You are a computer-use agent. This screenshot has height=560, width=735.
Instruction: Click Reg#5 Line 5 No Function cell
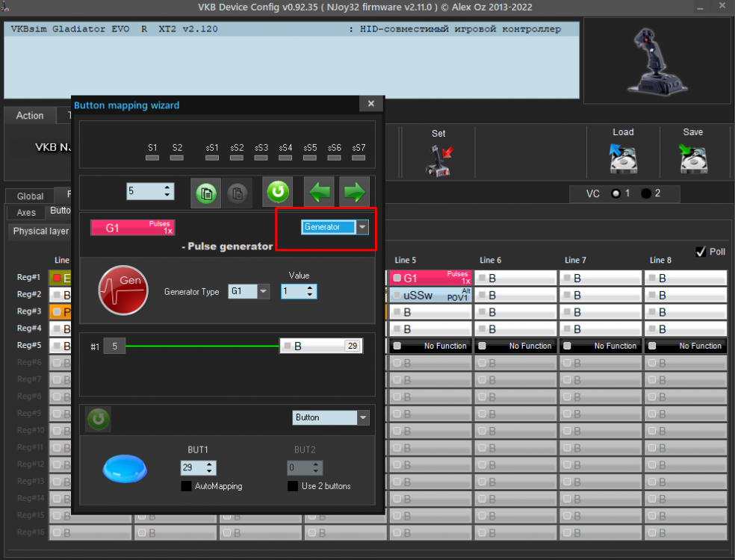430,346
